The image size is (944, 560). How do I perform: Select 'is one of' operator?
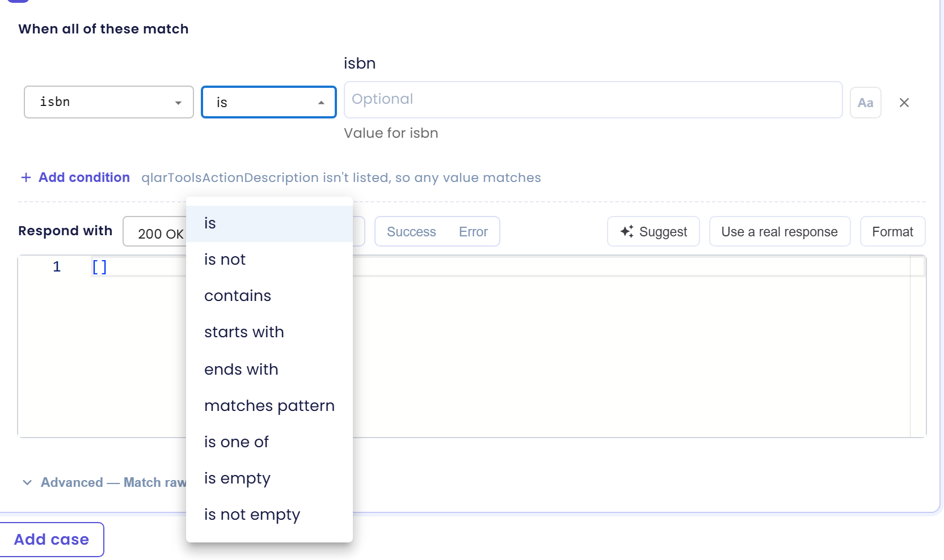pyautogui.click(x=269, y=442)
